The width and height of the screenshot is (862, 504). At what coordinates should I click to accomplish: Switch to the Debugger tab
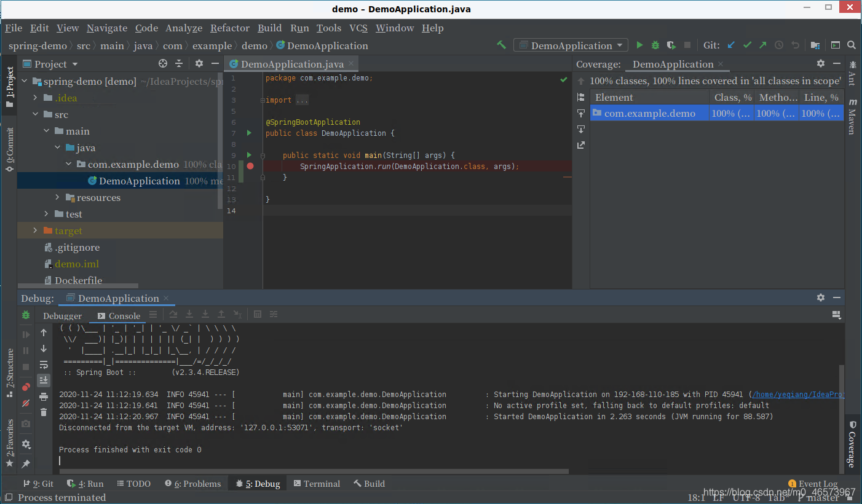62,315
